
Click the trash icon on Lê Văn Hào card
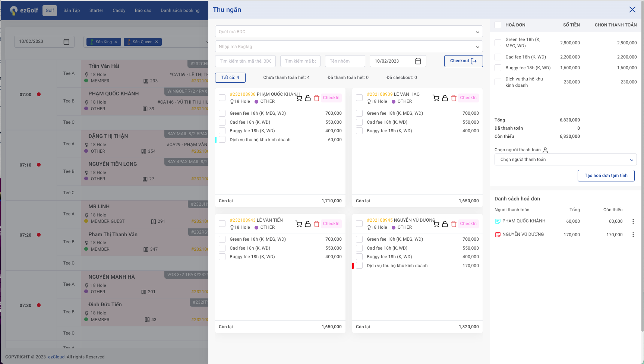[454, 98]
